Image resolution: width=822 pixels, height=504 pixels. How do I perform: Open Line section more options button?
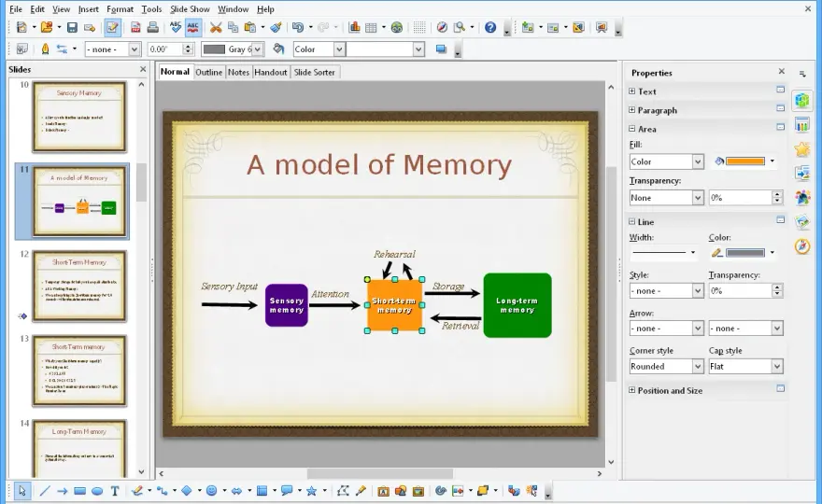781,220
